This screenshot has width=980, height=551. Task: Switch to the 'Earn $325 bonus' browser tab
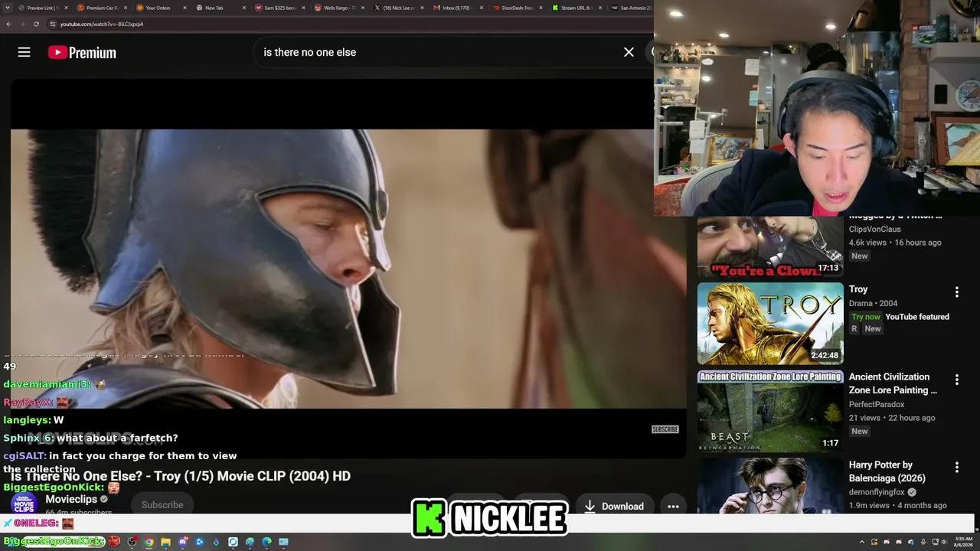click(279, 8)
